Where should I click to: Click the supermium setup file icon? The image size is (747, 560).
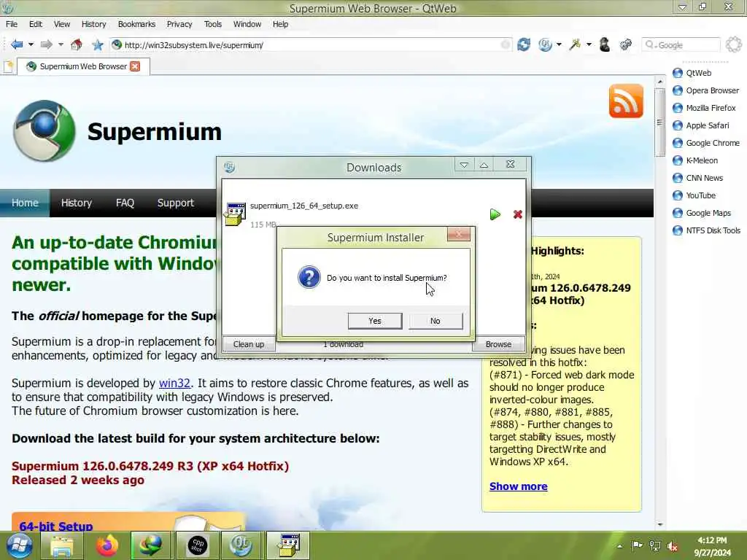[x=236, y=214]
